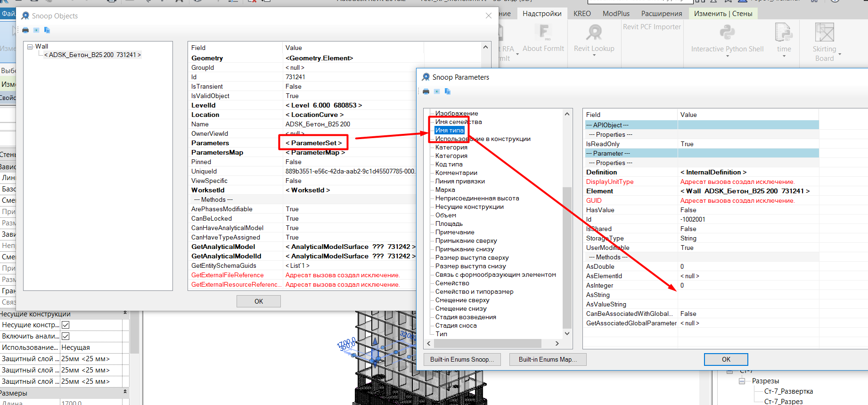
Task: Click the Несущая usage value in Properties
Action: 75,347
